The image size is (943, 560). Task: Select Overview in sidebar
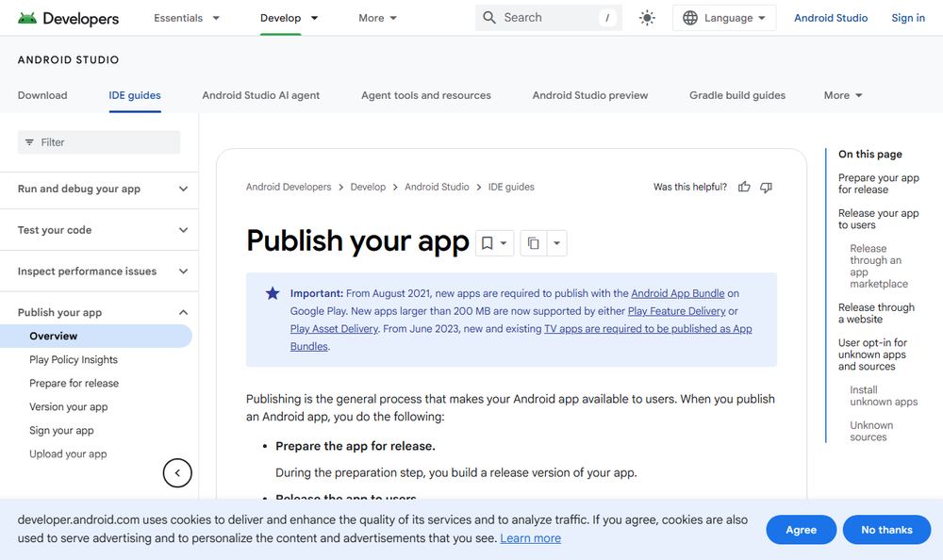(96, 337)
